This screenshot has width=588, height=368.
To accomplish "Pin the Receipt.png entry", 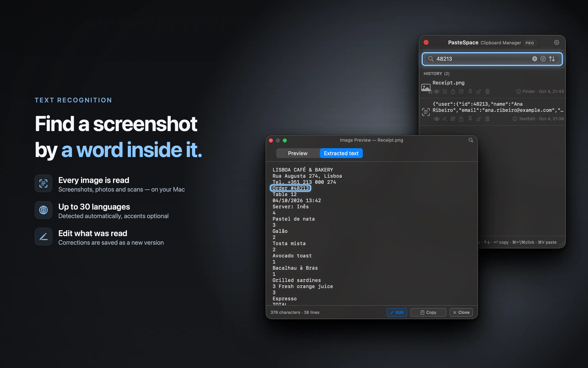I will tap(470, 92).
